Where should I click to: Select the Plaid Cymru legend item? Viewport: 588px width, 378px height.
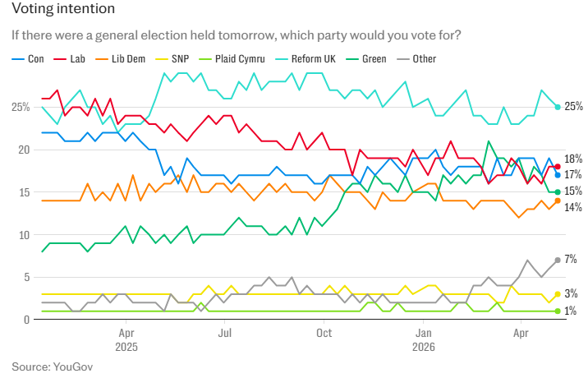coord(232,59)
